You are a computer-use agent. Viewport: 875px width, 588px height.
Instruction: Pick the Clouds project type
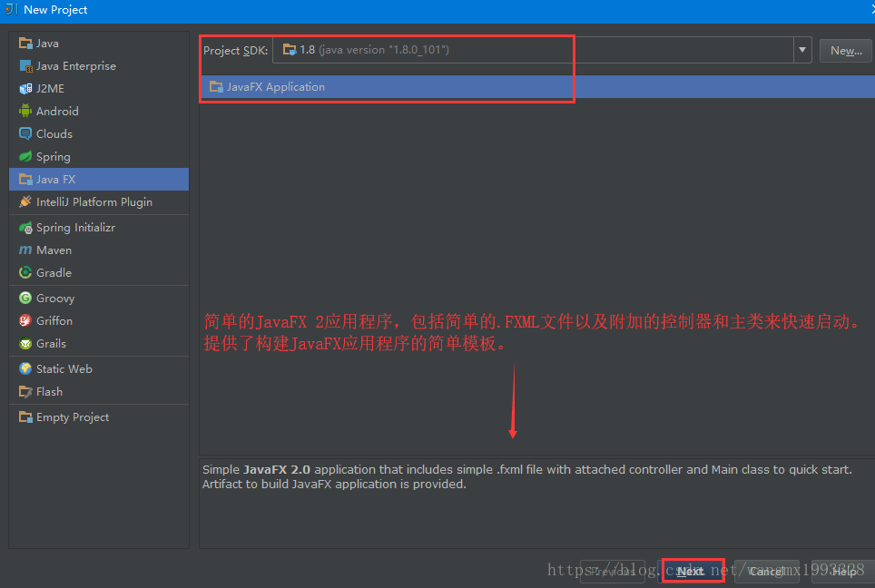click(99, 134)
